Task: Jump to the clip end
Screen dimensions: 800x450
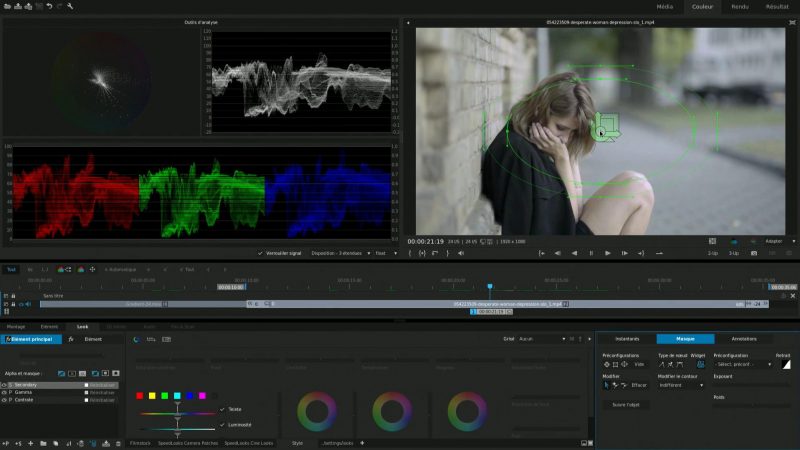Action: tap(641, 253)
